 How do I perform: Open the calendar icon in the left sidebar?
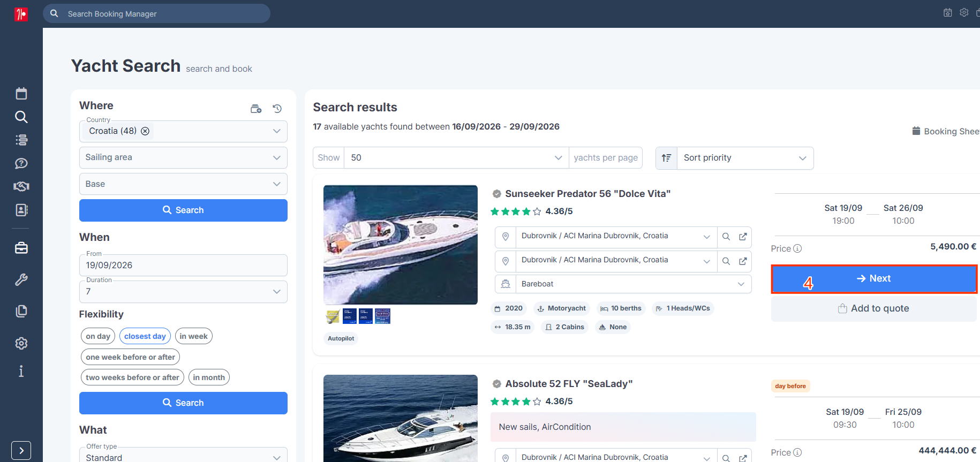coord(21,94)
